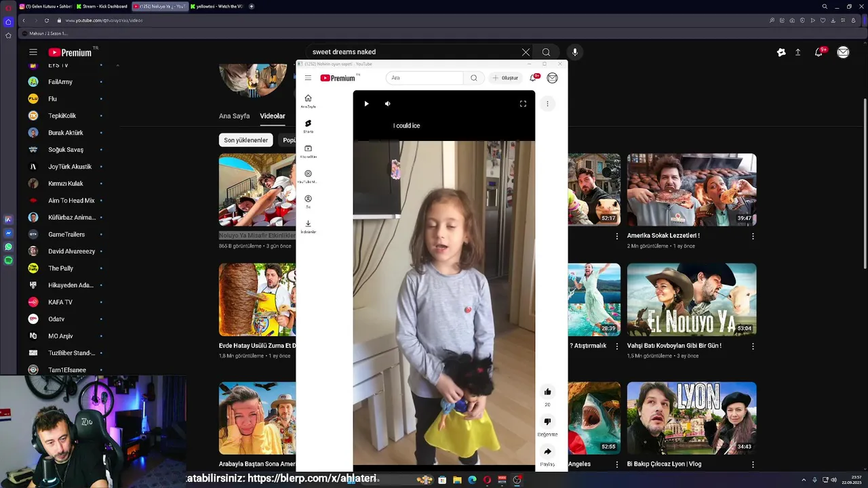Screen dimensions: 868x488
Task: Open the account avatar in popup window
Action: (552, 78)
